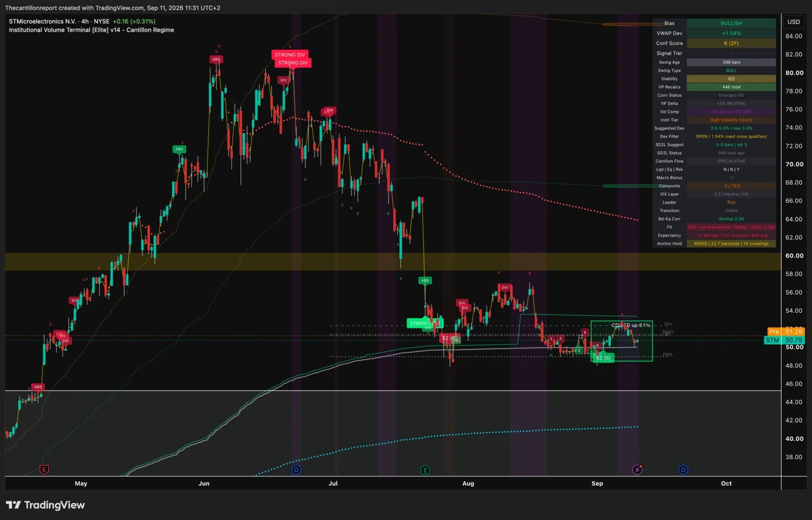The width and height of the screenshot is (812, 520).
Task: Click the STMicroelectronics N.V. symbol title
Action: click(x=42, y=22)
